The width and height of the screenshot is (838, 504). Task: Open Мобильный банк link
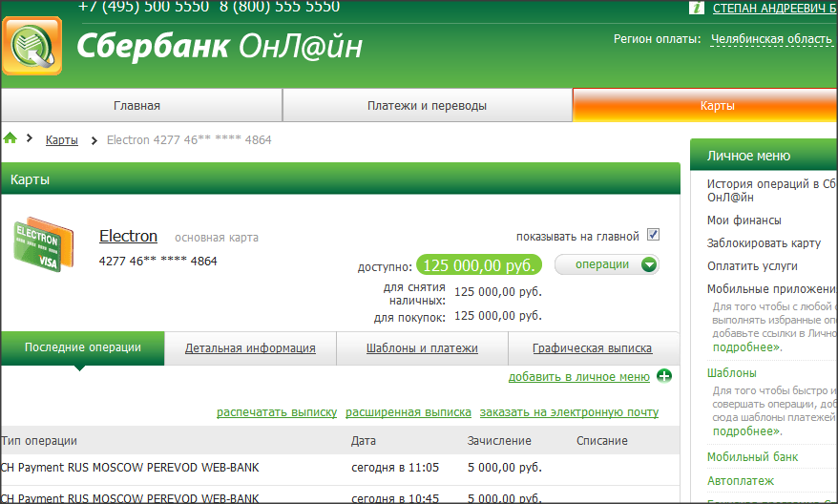(x=752, y=457)
